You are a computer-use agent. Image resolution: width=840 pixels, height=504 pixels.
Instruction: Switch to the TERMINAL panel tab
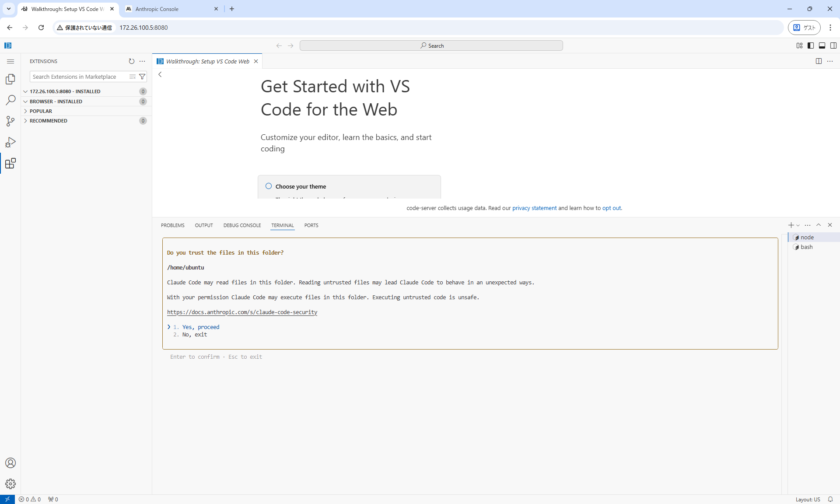tap(283, 225)
